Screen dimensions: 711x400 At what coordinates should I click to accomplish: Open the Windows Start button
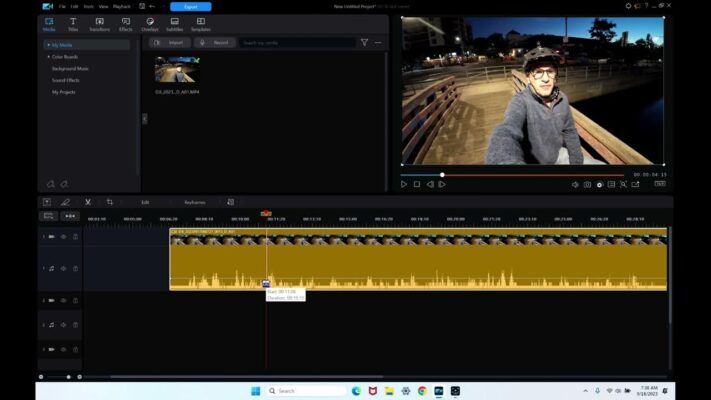click(256, 391)
